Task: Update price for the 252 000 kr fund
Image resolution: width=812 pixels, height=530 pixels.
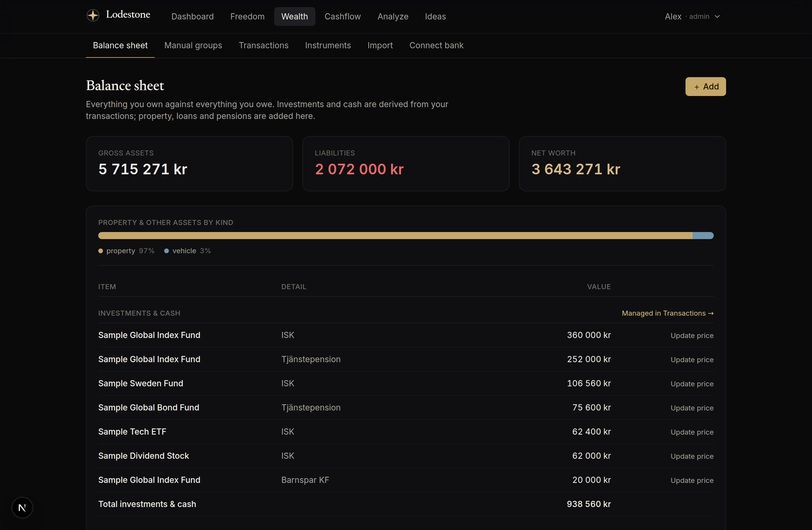Action: point(692,360)
